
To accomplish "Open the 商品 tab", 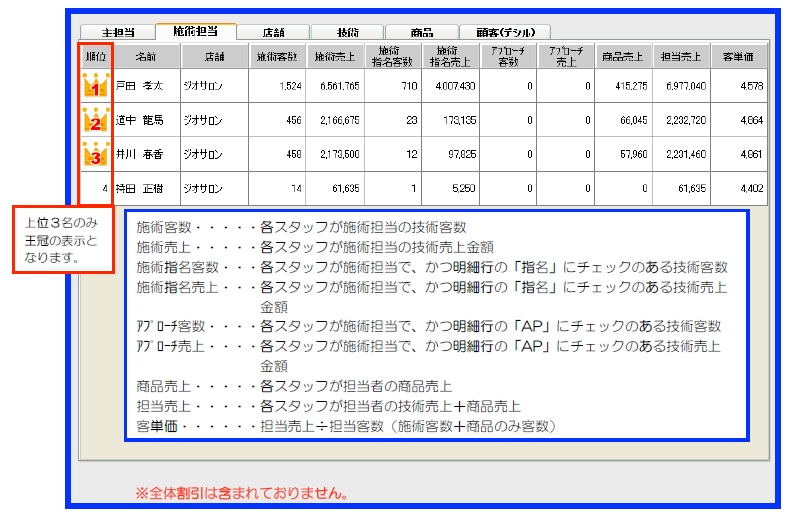I will point(421,32).
